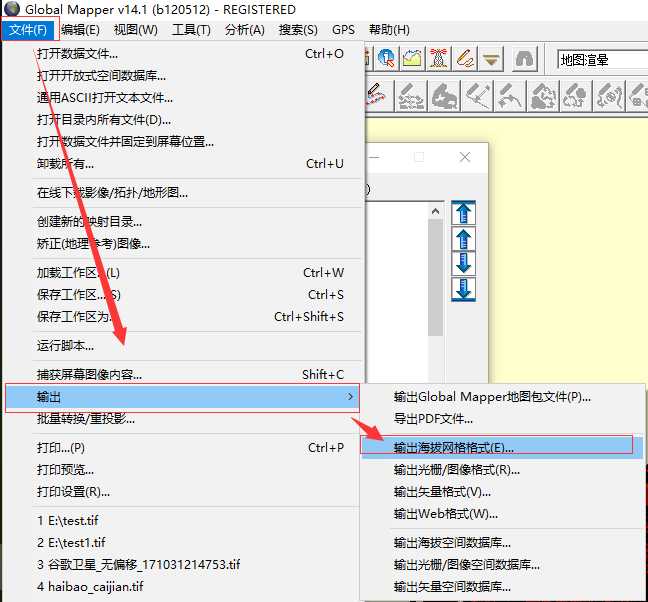
Task: Choose 通用ASCII打开文本文件...
Action: [184, 98]
